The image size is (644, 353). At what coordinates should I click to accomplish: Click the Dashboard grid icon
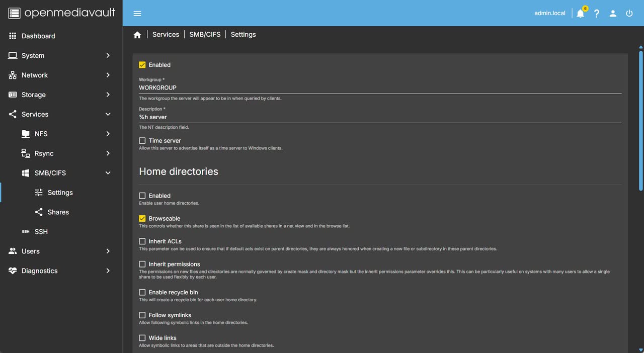[x=13, y=36]
